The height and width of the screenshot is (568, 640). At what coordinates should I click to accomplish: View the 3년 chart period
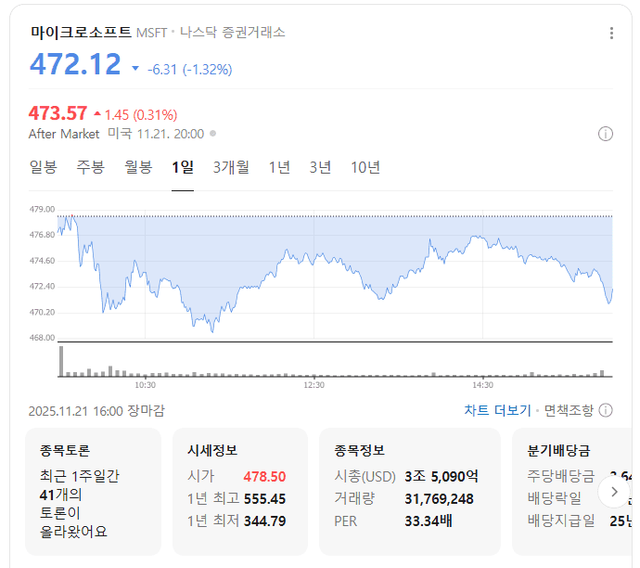[320, 167]
